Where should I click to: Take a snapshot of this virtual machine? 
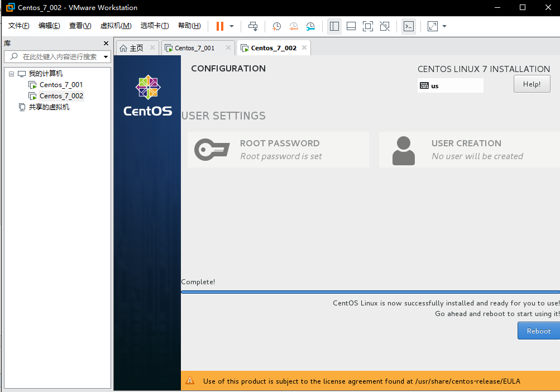(x=276, y=26)
